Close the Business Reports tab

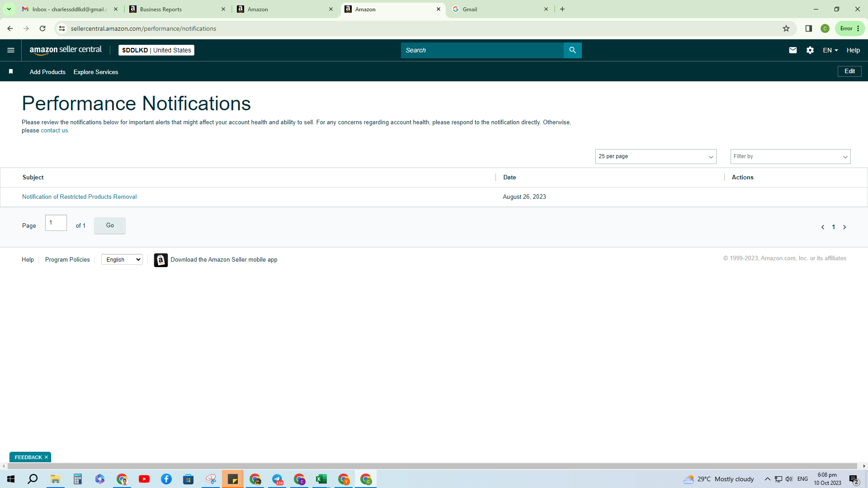coord(223,9)
